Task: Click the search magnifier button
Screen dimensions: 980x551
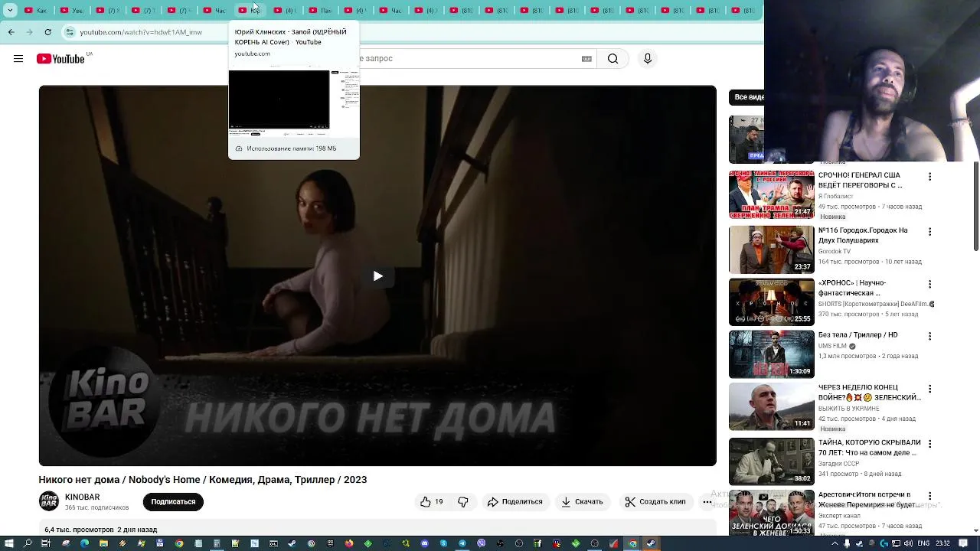Action: (612, 59)
